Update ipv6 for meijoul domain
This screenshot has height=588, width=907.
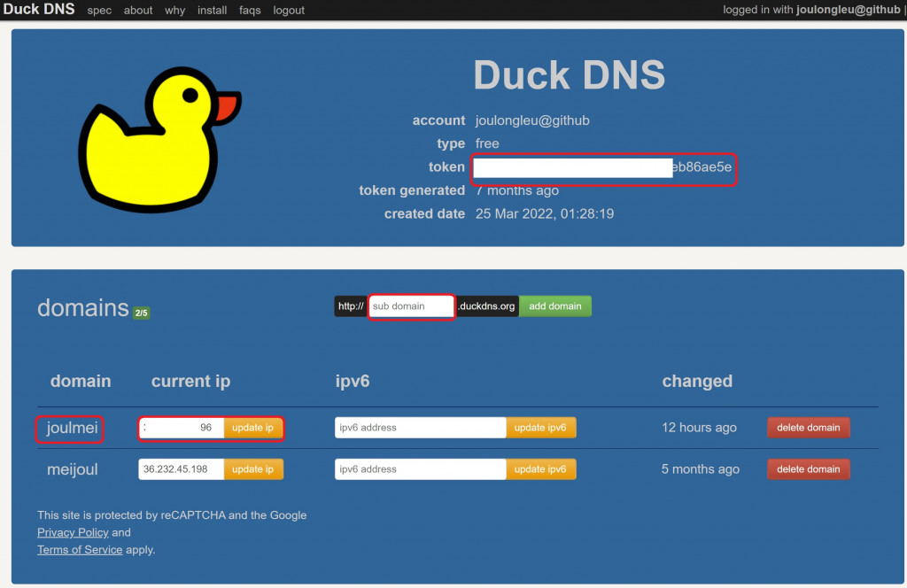point(540,469)
